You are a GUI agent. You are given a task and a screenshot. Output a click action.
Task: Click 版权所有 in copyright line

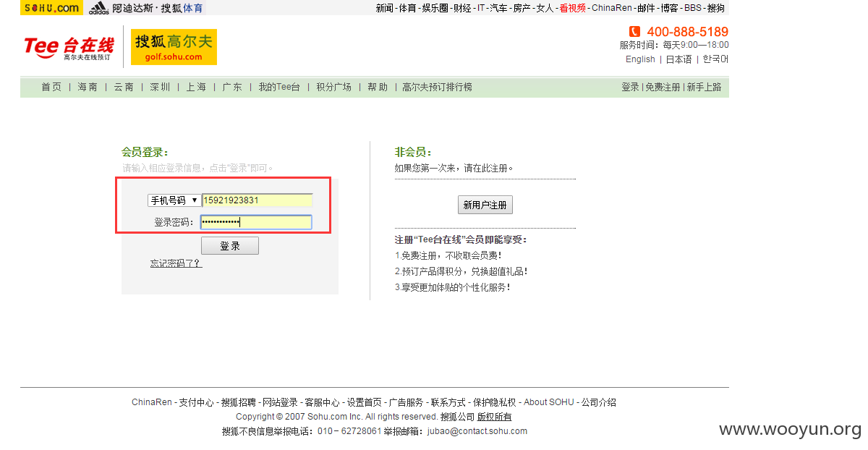[494, 417]
